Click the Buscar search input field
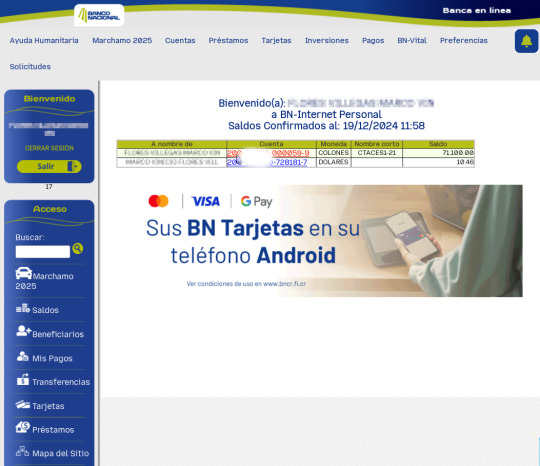Viewport: 540px width, 466px height. tap(43, 251)
